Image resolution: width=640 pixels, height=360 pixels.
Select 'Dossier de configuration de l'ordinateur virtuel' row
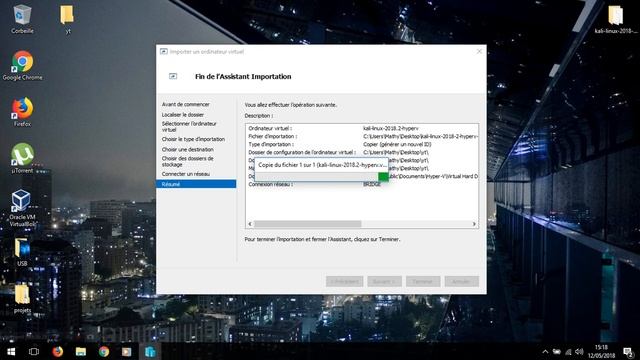(x=362, y=152)
